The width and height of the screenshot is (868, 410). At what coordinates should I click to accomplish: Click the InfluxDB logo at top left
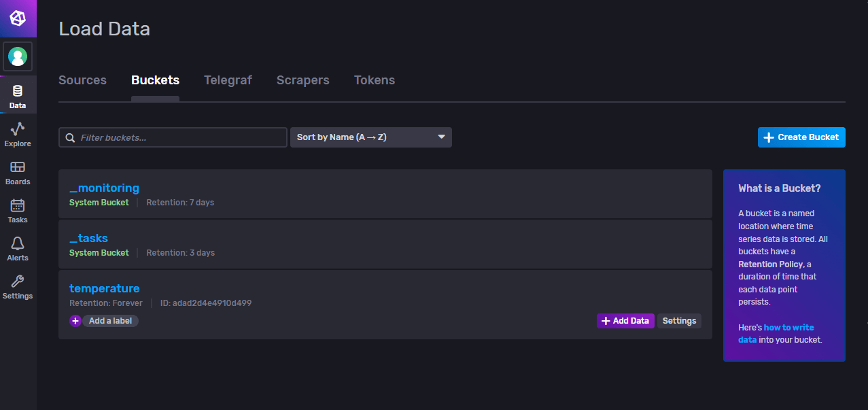[18, 18]
